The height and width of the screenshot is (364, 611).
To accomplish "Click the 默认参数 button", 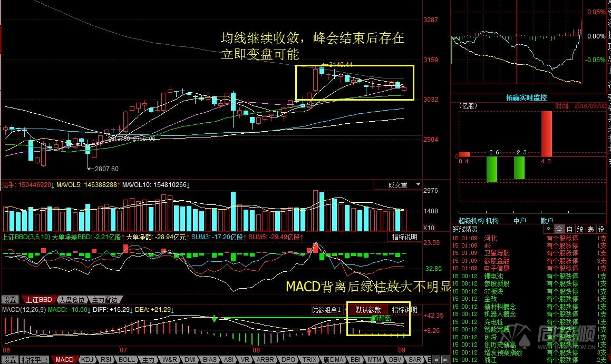I will [367, 310].
